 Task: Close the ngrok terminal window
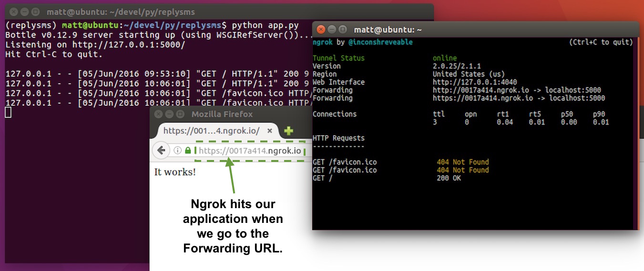pyautogui.click(x=321, y=30)
